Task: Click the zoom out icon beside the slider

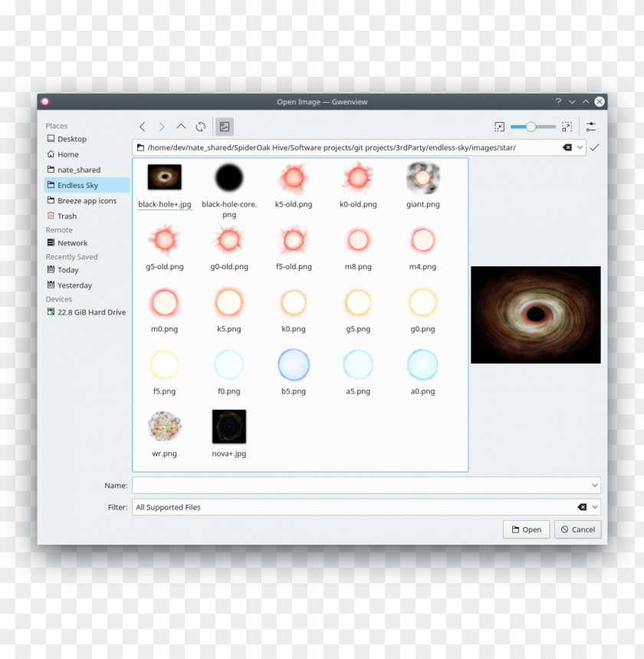Action: coord(500,127)
